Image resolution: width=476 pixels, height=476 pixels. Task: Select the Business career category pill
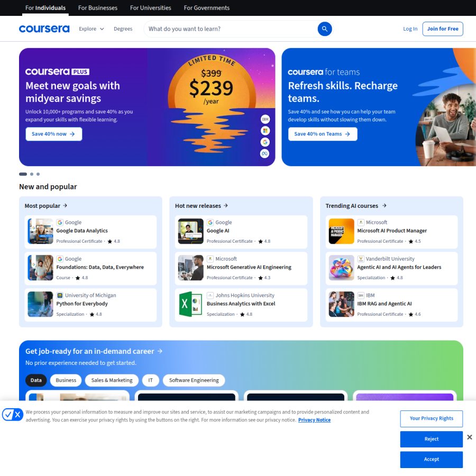point(66,380)
